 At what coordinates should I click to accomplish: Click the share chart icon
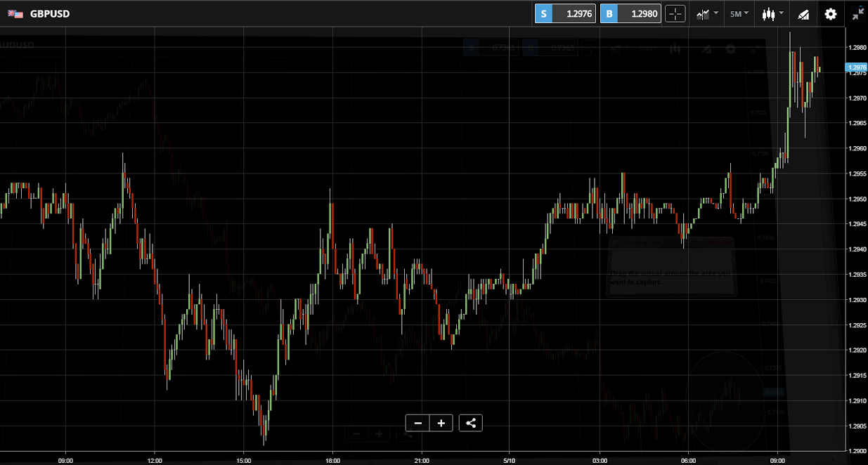click(x=471, y=423)
